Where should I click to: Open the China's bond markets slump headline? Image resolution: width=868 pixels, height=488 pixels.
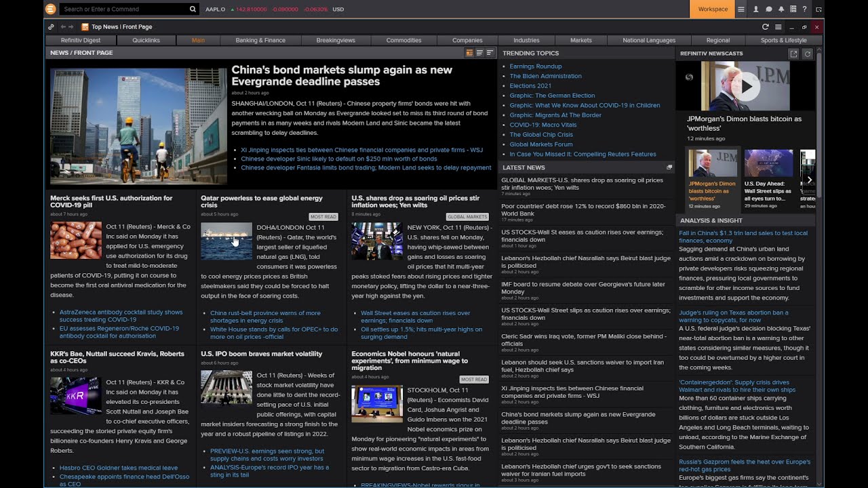pyautogui.click(x=342, y=75)
